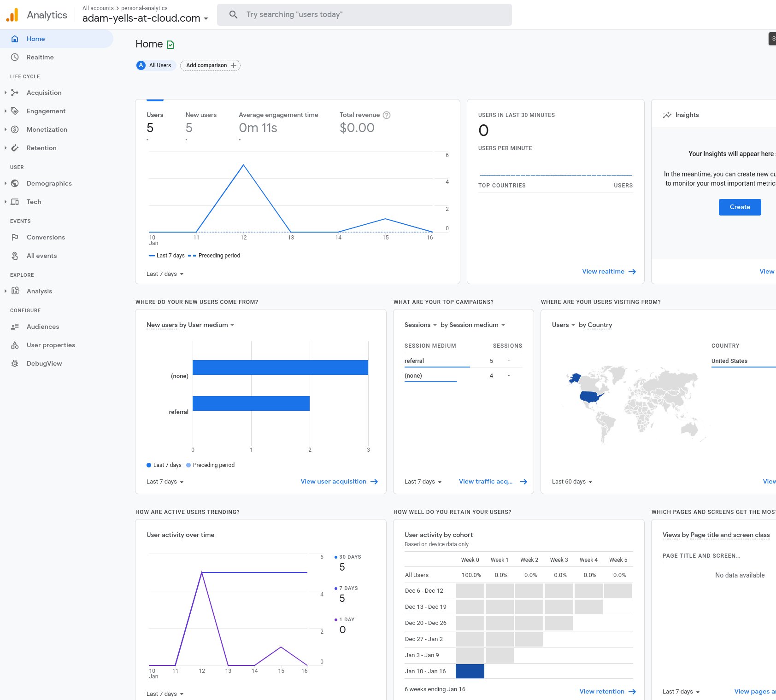The height and width of the screenshot is (700, 776).
Task: Click the Jan 10 - Jan 16 blue cohort cell
Action: (x=470, y=671)
